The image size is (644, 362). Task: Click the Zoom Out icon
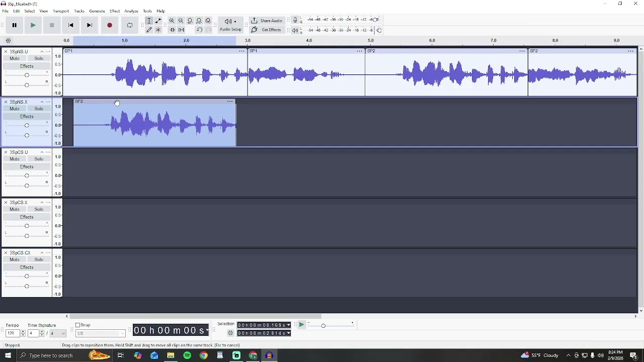182,21
